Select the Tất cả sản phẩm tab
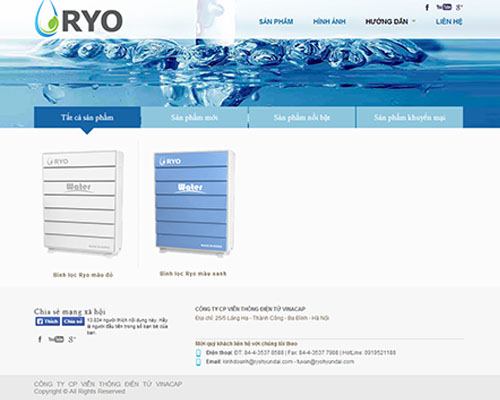The width and height of the screenshot is (500, 400). tap(87, 117)
